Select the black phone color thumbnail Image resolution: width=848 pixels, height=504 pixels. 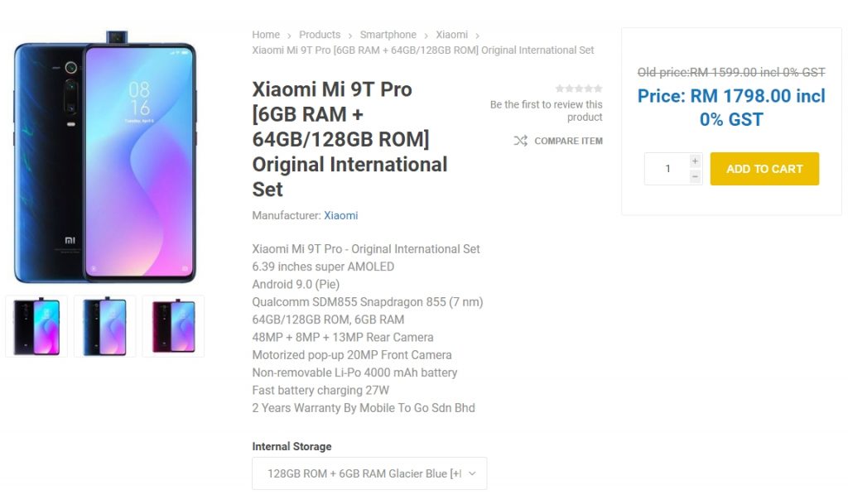pos(36,326)
